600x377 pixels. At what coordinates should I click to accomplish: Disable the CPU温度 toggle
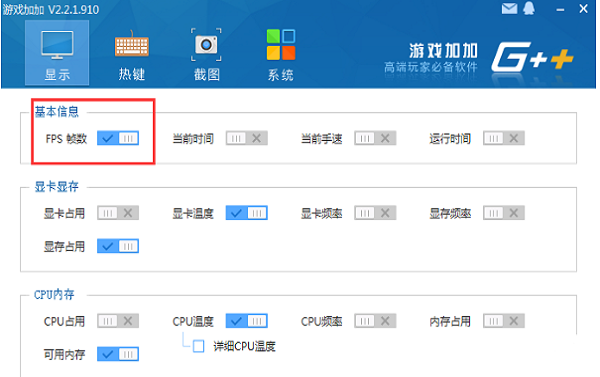coord(246,321)
